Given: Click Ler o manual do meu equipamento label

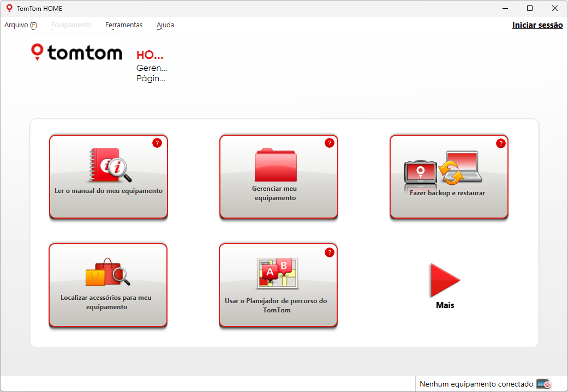Looking at the screenshot, I should coord(109,191).
